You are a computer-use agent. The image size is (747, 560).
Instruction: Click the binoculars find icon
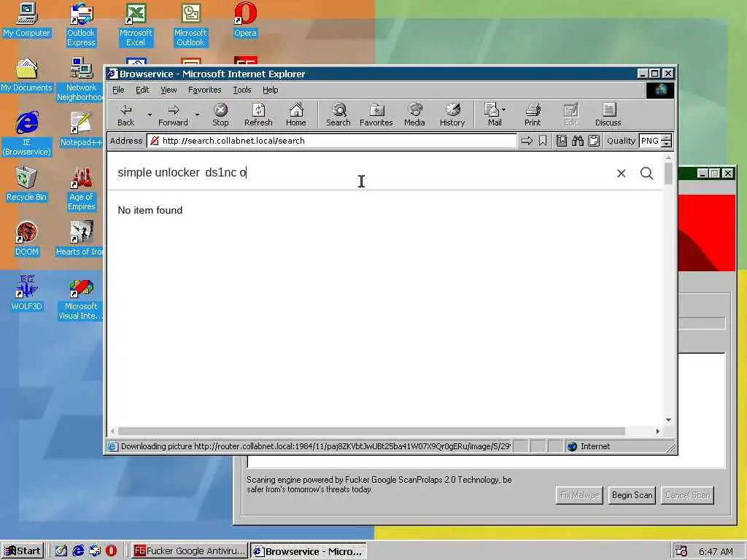click(578, 141)
